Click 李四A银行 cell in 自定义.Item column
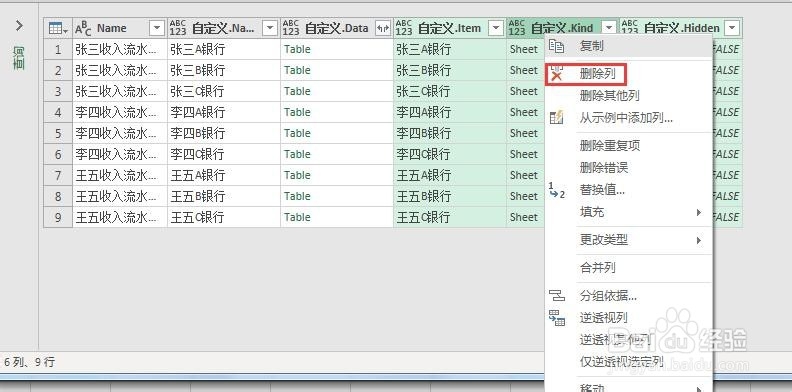This screenshot has width=792, height=392. click(450, 112)
